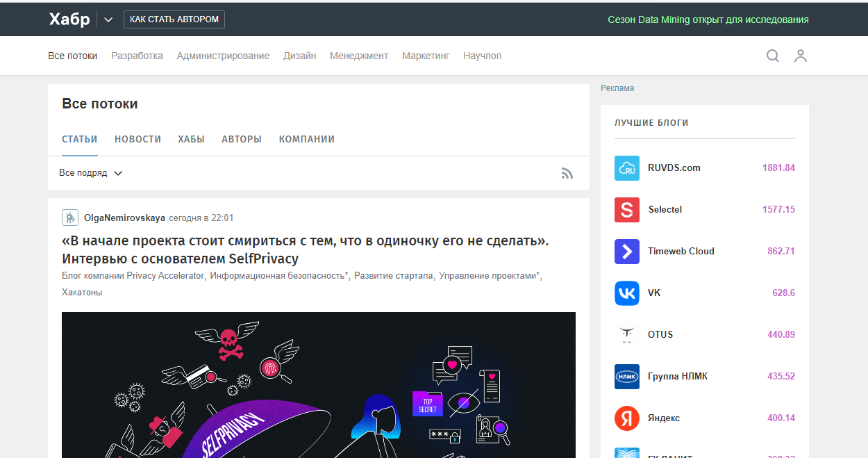Open Хакатоны hub link
868x458 pixels.
click(82, 293)
